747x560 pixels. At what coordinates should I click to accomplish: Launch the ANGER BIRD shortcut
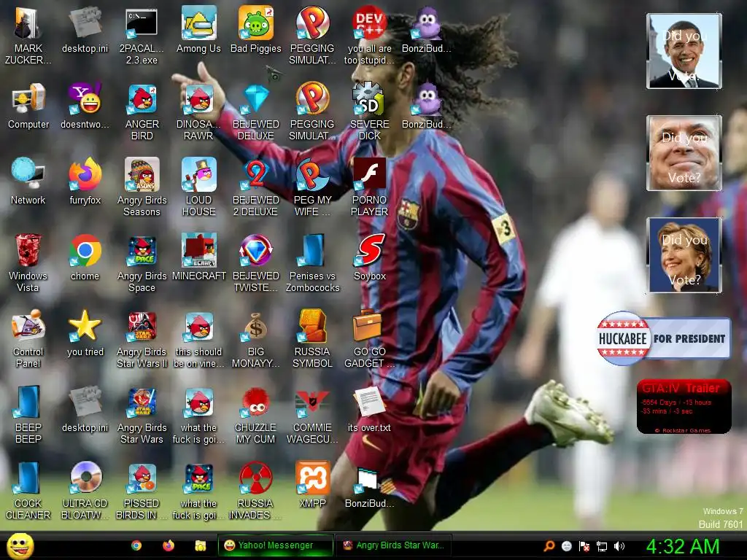142,112
